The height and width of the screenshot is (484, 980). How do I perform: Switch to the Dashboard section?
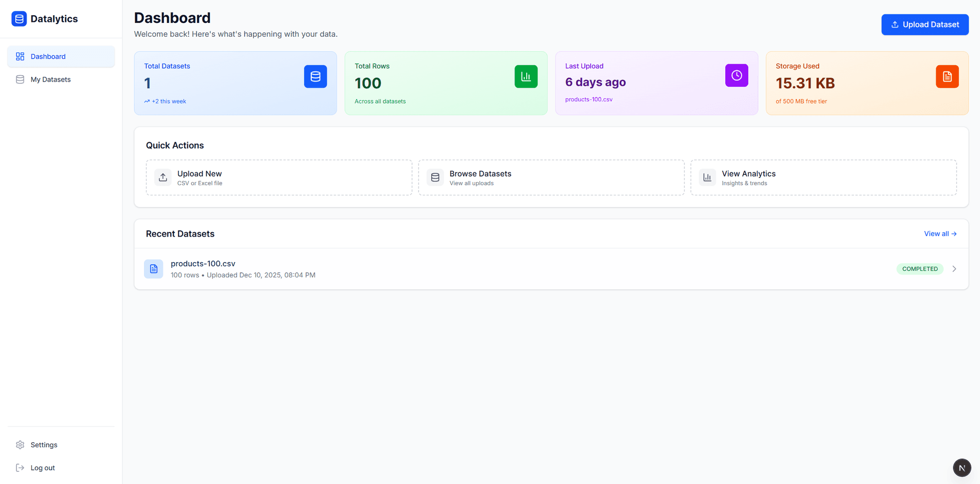48,56
